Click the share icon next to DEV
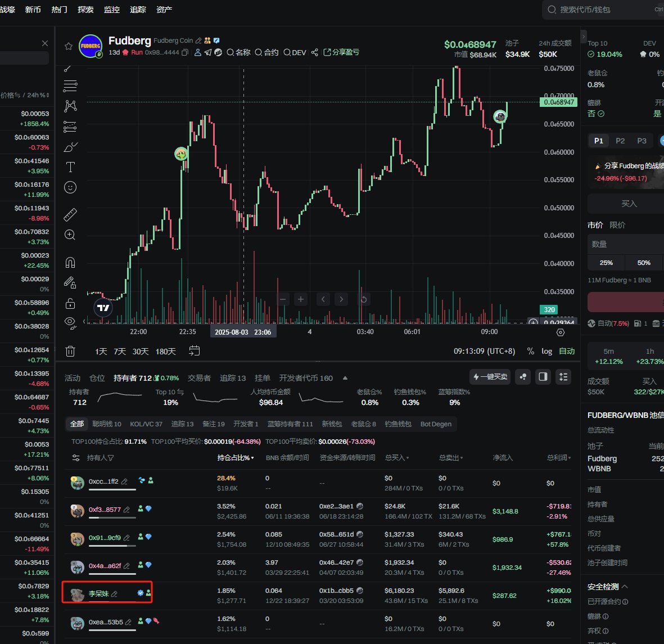The height and width of the screenshot is (644, 664). coord(315,52)
